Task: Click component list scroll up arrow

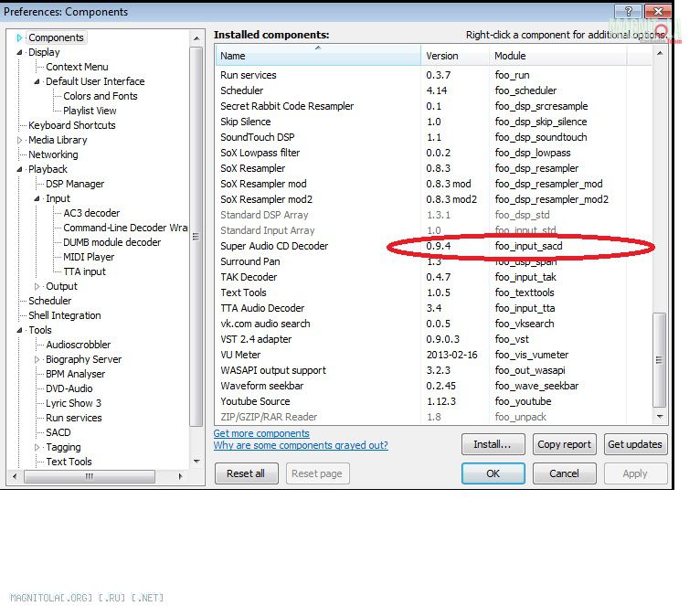Action: point(660,54)
